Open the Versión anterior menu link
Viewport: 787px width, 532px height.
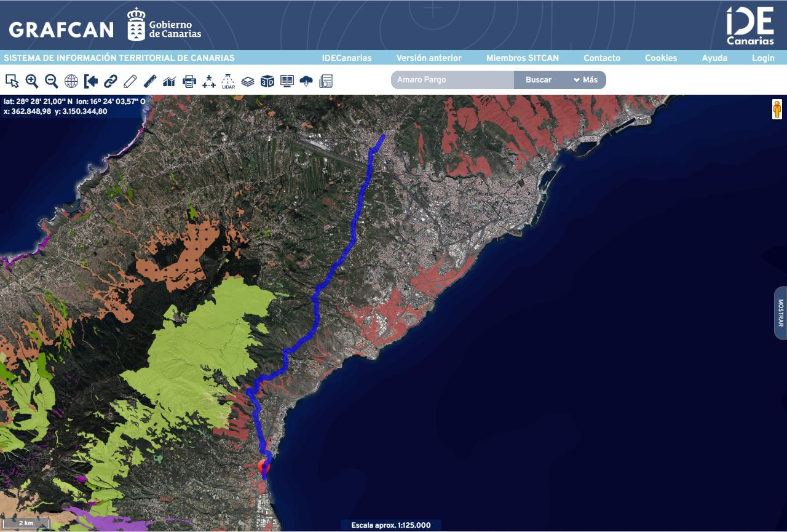click(429, 58)
